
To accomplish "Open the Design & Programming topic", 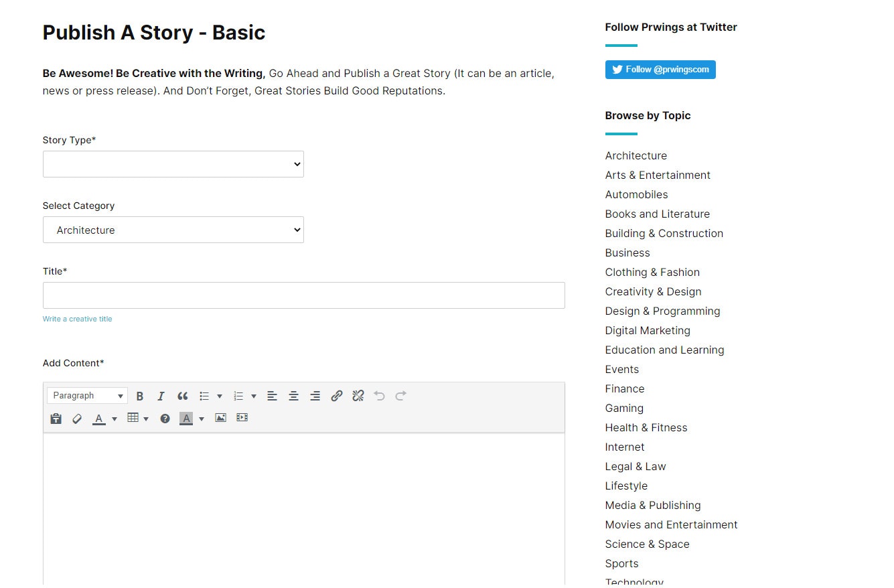I will pyautogui.click(x=663, y=311).
